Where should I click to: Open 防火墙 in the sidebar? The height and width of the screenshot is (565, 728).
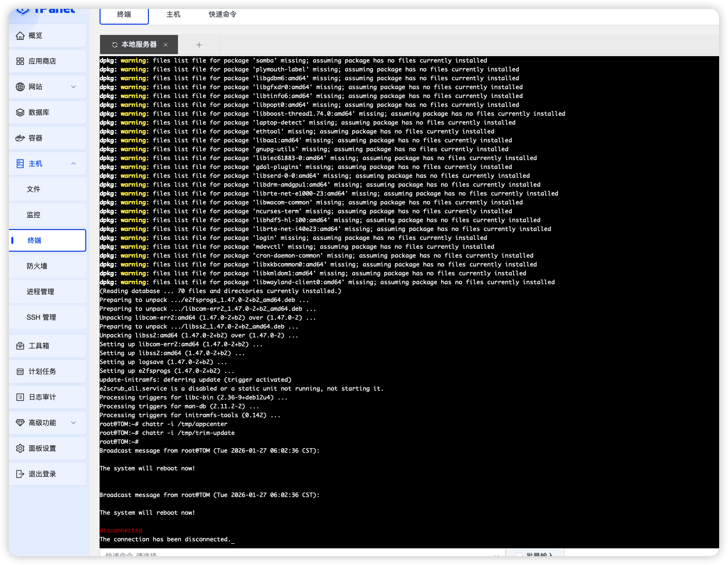click(47, 266)
